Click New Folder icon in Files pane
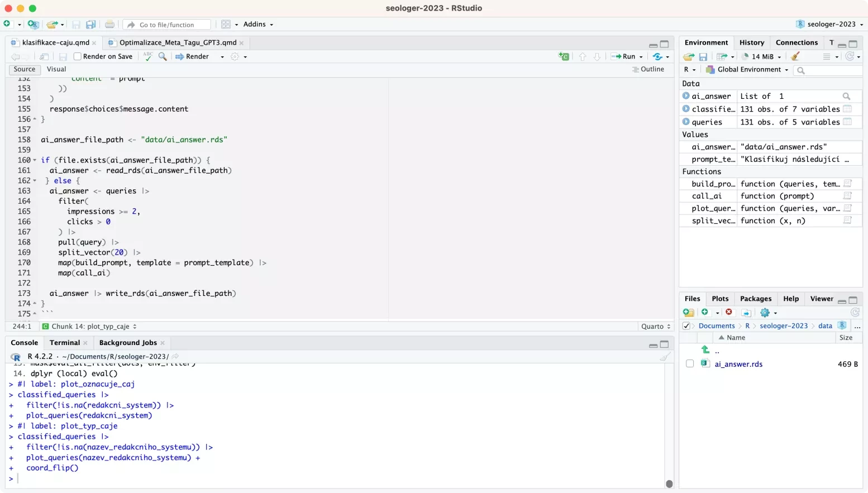 pyautogui.click(x=689, y=313)
